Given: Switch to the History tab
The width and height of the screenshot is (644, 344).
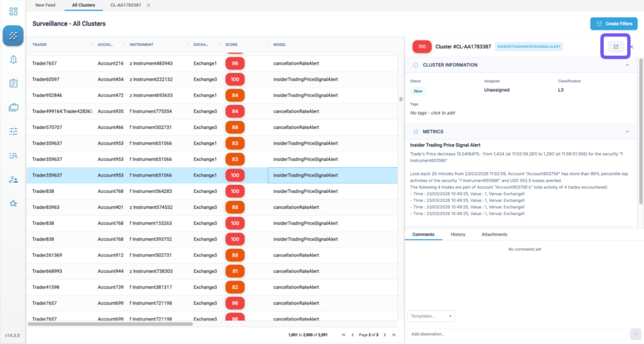Looking at the screenshot, I should point(458,235).
